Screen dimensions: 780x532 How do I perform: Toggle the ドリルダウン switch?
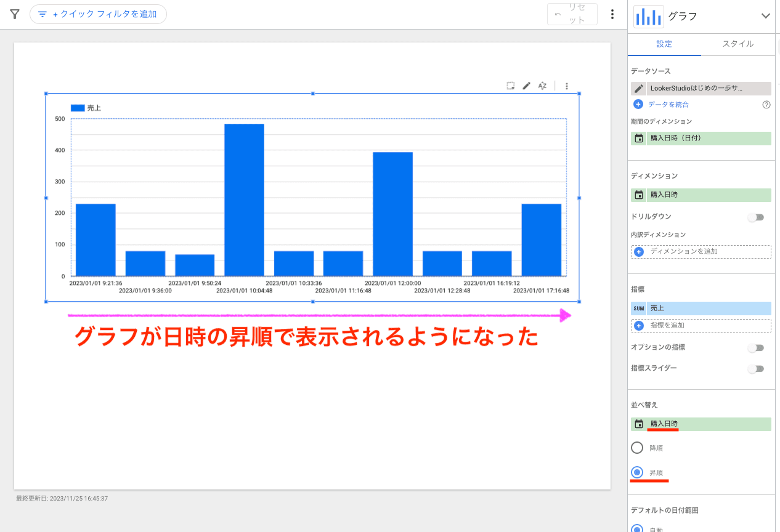[x=756, y=217]
